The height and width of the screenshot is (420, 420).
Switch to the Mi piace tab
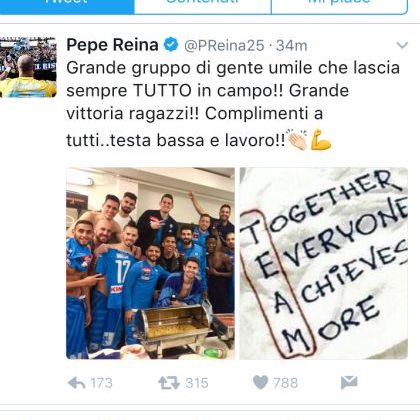(339, 5)
